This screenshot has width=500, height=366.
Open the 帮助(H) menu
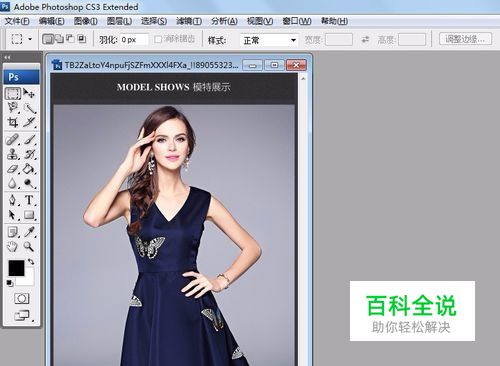click(x=334, y=21)
